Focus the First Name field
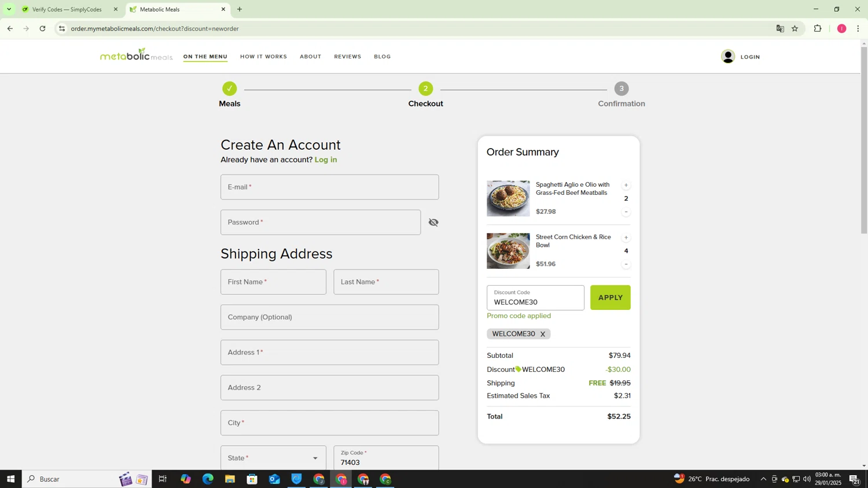Viewport: 868px width, 488px height. 273,282
